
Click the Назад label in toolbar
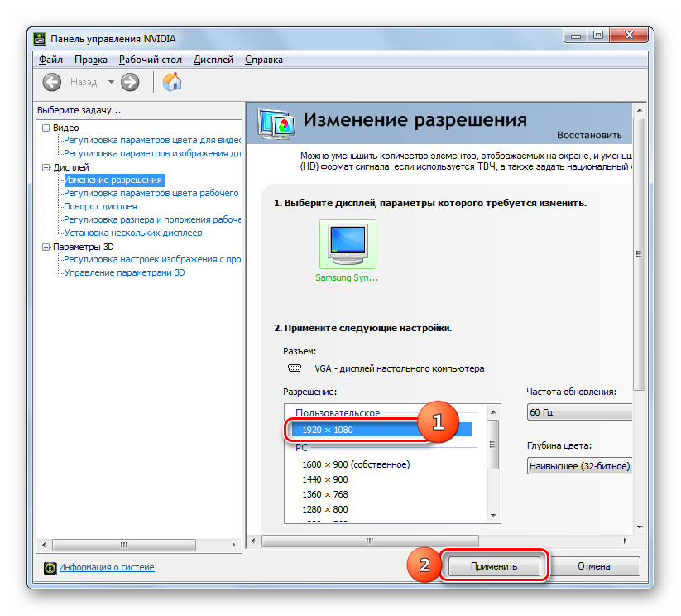point(84,82)
